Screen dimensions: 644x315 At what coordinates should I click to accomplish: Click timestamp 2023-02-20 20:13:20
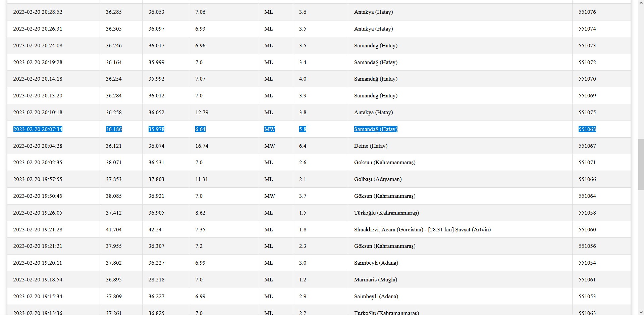tap(38, 96)
